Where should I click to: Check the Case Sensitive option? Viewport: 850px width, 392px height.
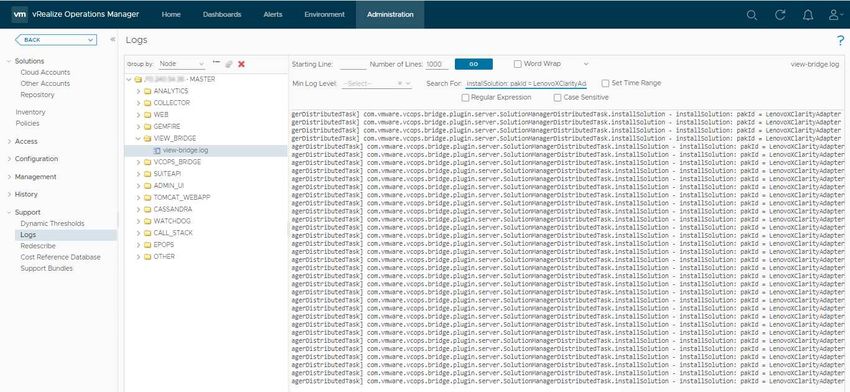tap(557, 98)
